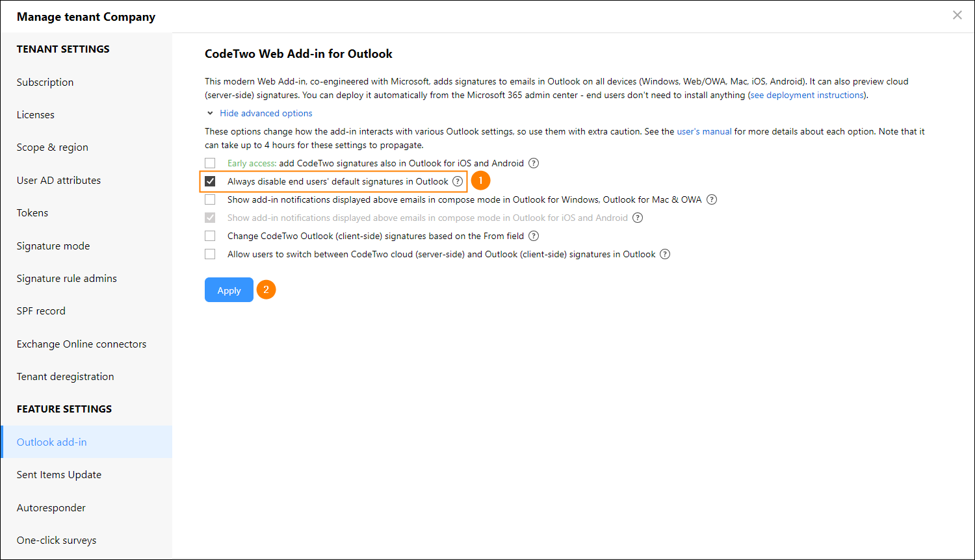The height and width of the screenshot is (560, 975).
Task: Switch to Sent Items Update settings
Action: coord(58,474)
